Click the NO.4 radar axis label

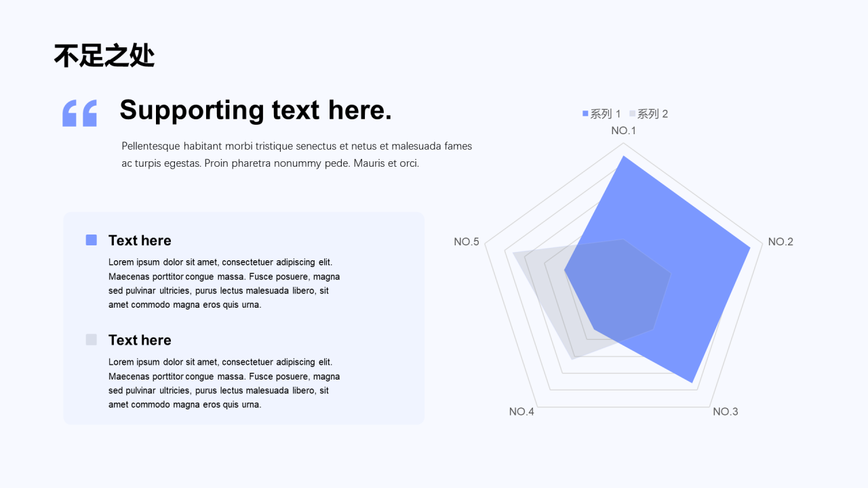[521, 411]
